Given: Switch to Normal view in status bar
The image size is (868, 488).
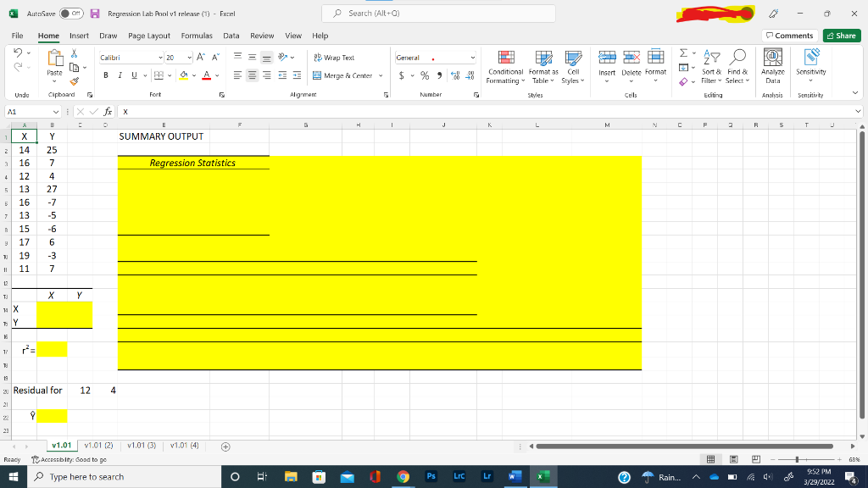Looking at the screenshot, I should click(x=711, y=459).
